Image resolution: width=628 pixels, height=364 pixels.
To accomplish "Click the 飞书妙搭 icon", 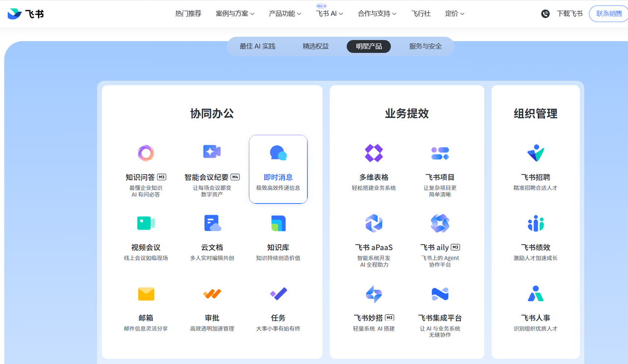I will point(374,294).
